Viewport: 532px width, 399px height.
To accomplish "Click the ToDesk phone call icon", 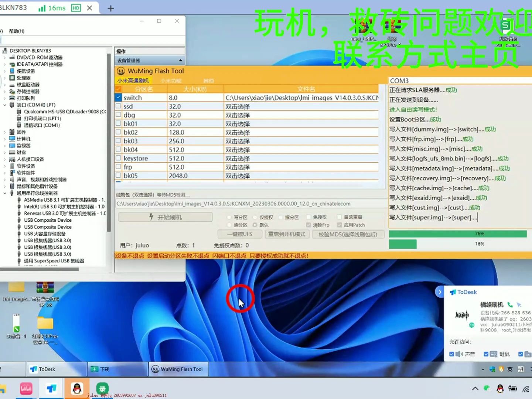I will pos(510,305).
